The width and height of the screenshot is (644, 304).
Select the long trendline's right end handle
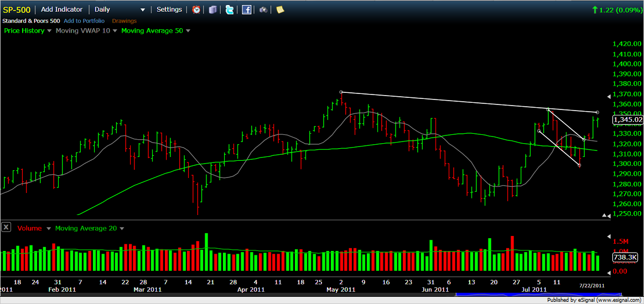[597, 112]
